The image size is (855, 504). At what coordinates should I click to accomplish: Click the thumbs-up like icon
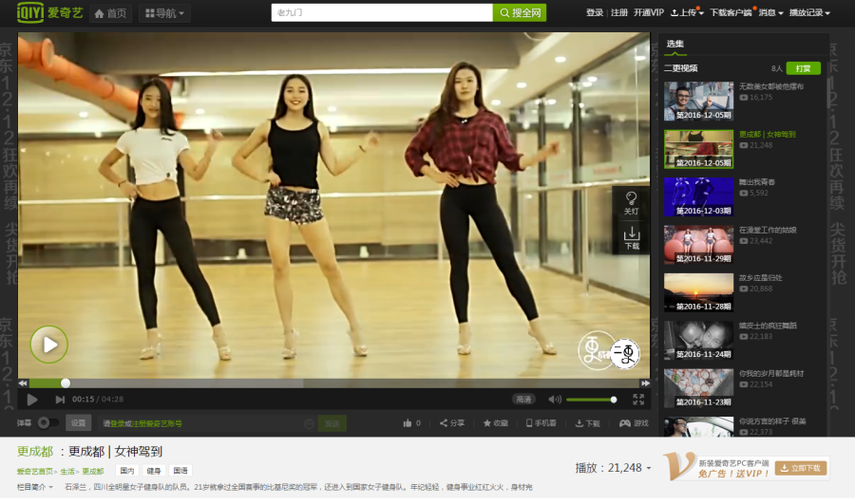408,422
